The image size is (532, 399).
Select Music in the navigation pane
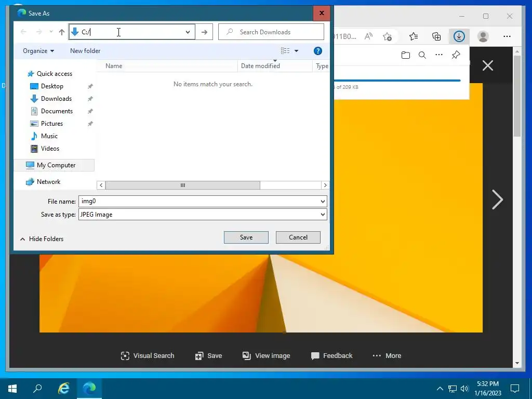[49, 136]
